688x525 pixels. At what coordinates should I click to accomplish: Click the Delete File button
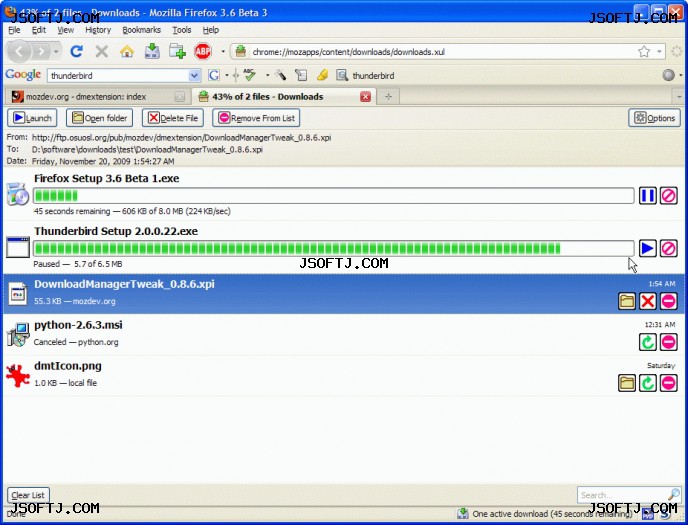pyautogui.click(x=172, y=118)
